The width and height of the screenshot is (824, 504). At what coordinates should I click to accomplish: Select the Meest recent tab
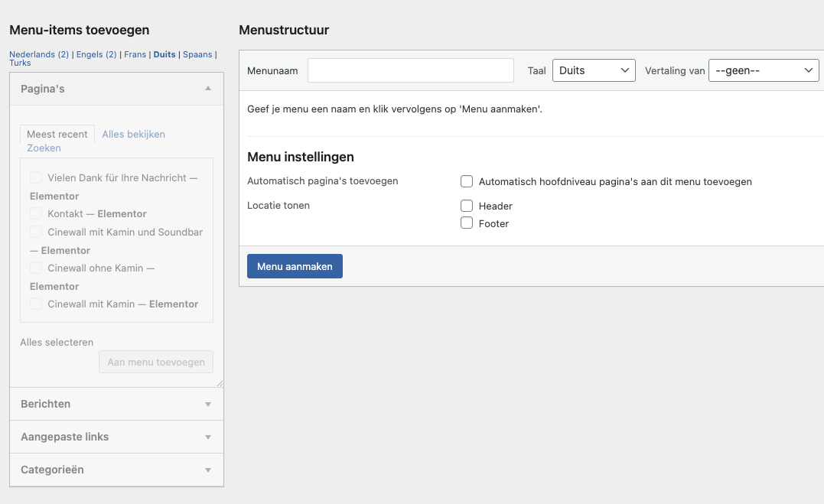(57, 135)
